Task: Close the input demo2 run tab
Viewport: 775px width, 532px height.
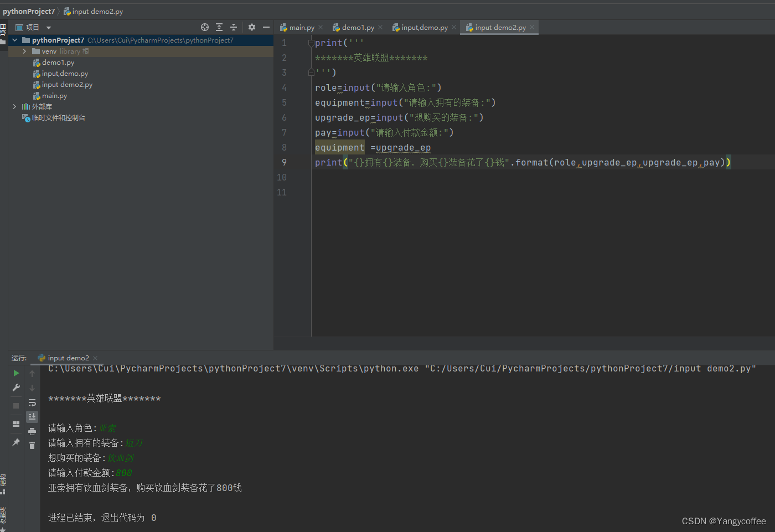Action: 95,358
